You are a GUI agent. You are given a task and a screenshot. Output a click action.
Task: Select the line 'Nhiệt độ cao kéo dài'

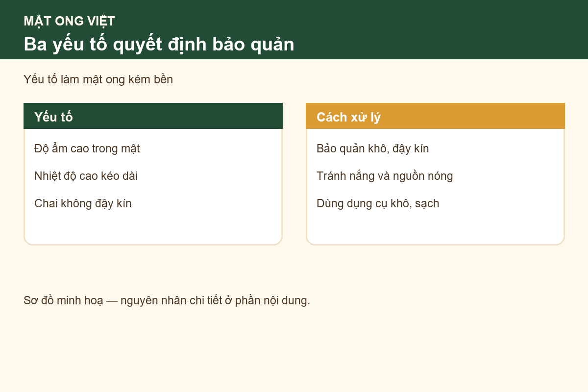(x=86, y=176)
